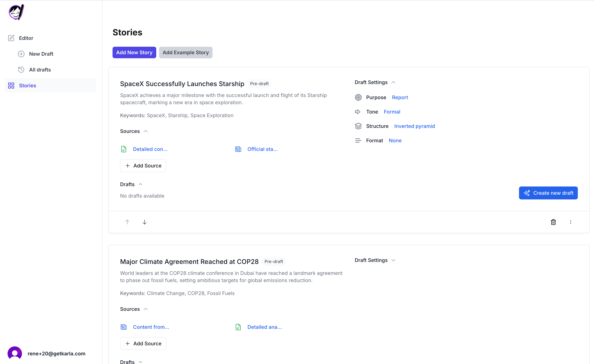Click the Karla logo in sidebar
This screenshot has height=364, width=594.
tap(16, 12)
